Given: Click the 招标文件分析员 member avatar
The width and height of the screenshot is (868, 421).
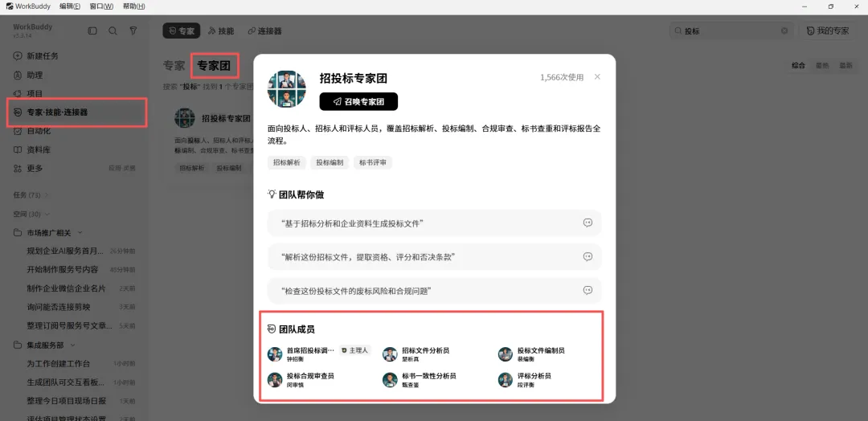Looking at the screenshot, I should coord(391,354).
